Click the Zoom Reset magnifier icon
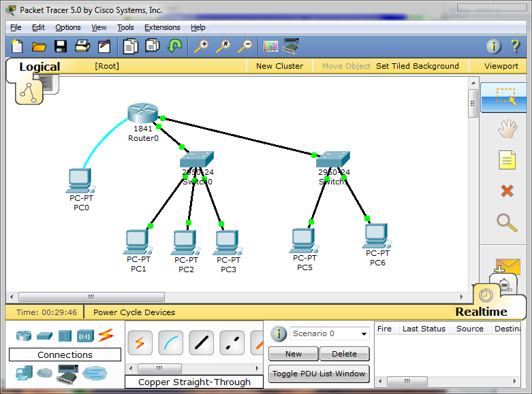The image size is (532, 394). tap(223, 46)
